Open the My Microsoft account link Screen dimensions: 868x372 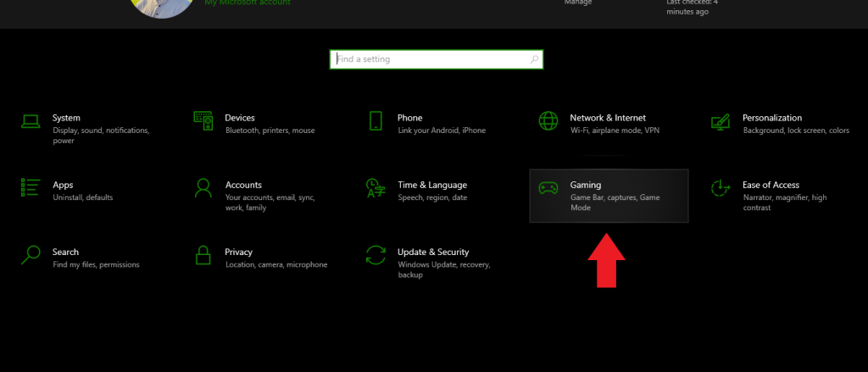(x=248, y=3)
